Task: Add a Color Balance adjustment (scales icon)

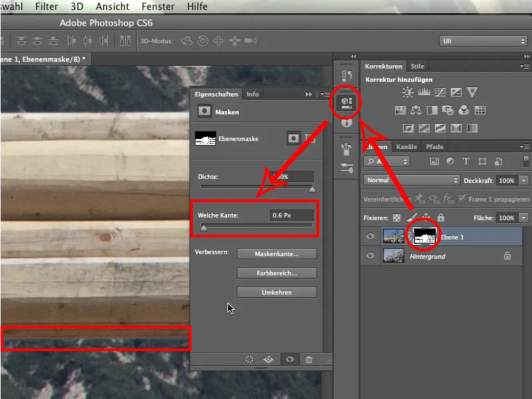Action: point(416,110)
